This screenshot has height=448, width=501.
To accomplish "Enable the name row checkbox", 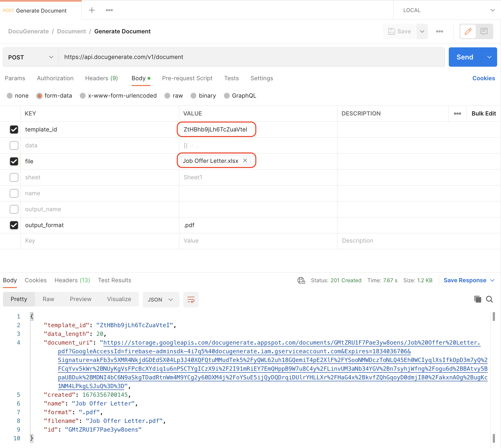I will pyautogui.click(x=14, y=193).
